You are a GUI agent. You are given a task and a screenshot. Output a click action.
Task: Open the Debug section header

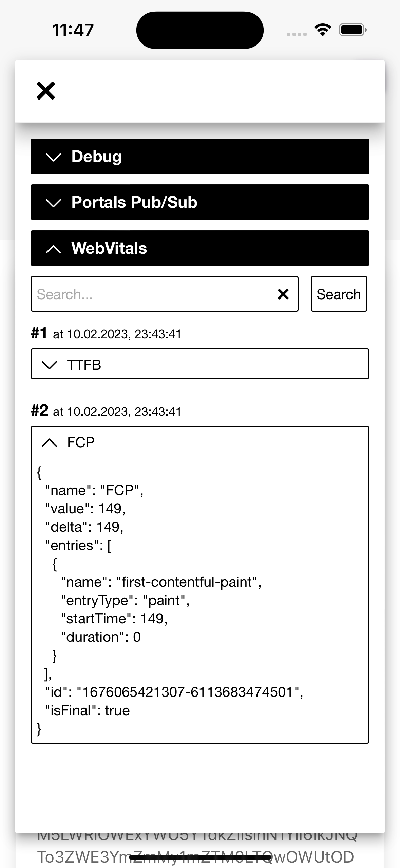pyautogui.click(x=200, y=157)
